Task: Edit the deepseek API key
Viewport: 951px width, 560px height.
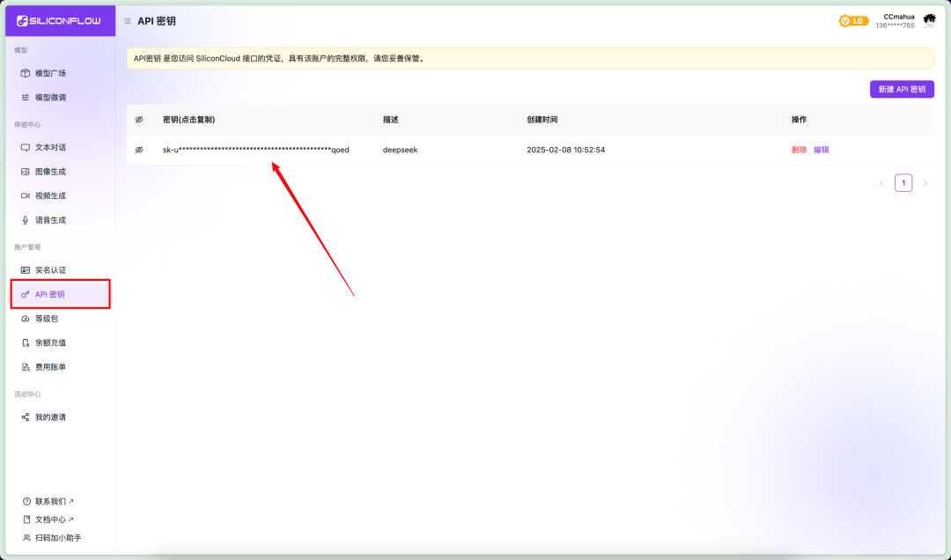Action: [x=821, y=150]
